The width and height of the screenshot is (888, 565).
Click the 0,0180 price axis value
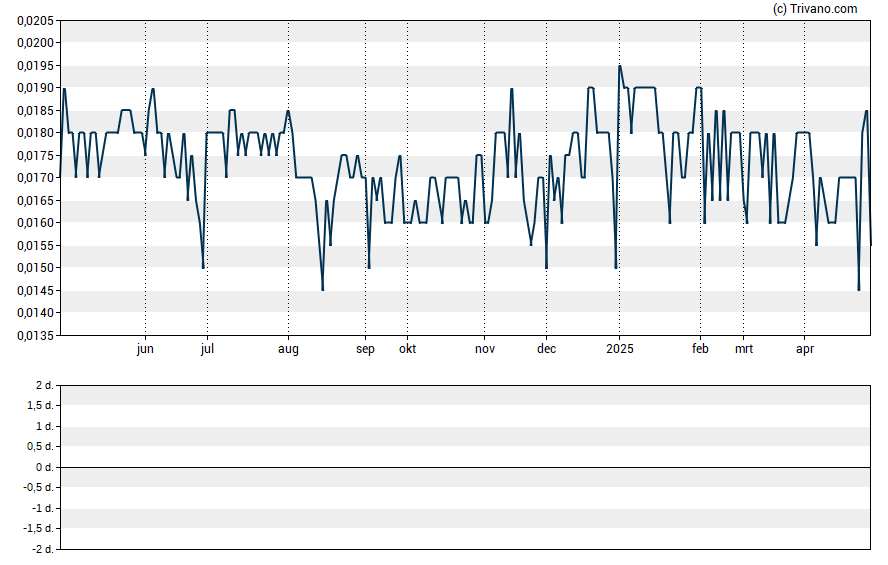35,133
